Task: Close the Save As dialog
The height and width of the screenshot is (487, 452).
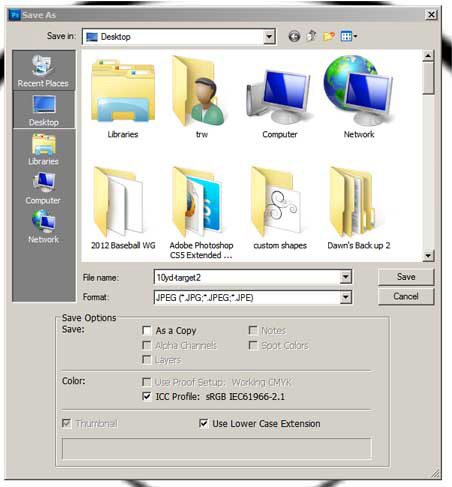Action: (x=431, y=15)
